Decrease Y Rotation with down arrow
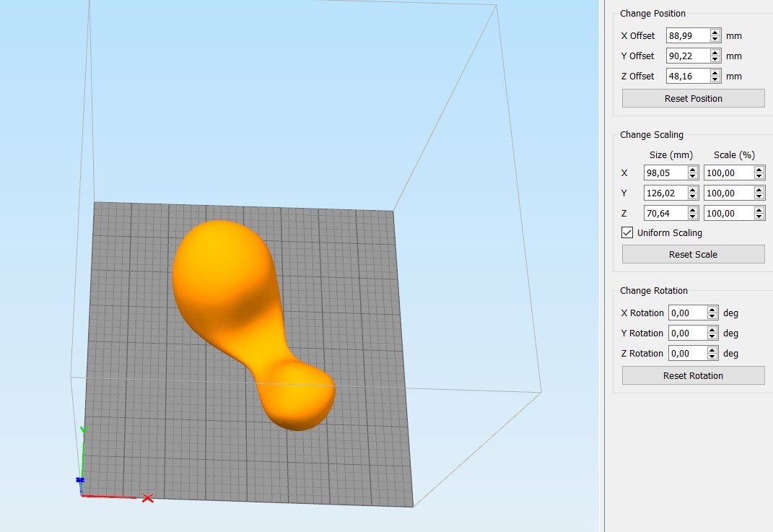This screenshot has height=532, width=773. (x=712, y=336)
